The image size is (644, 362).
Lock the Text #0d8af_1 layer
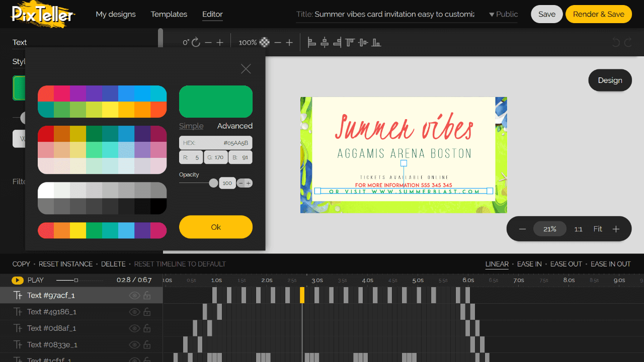click(x=147, y=329)
